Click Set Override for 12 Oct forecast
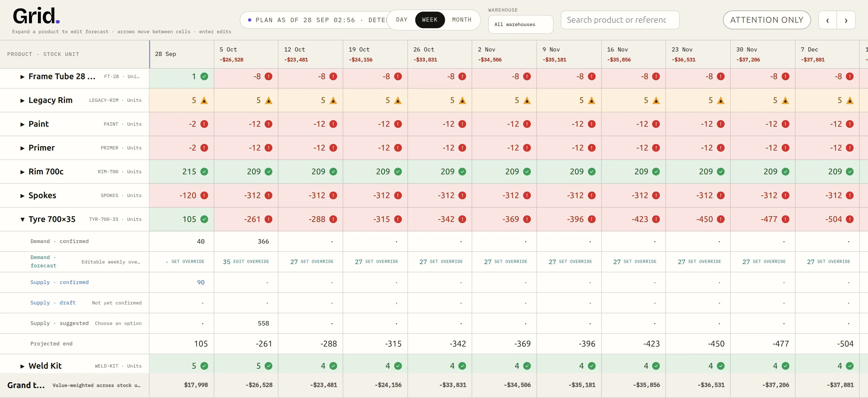Screen dimensions: 868x398 click(317, 262)
